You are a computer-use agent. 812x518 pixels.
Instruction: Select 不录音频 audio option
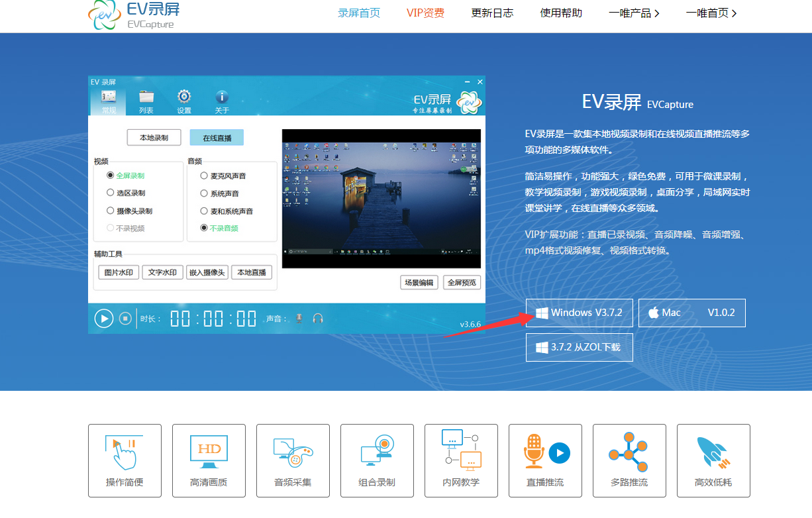coord(220,228)
